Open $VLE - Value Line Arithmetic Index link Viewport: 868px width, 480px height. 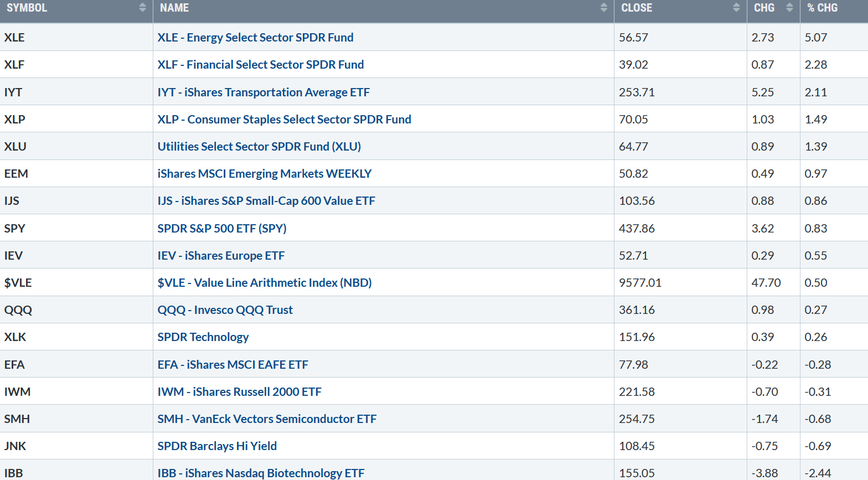(265, 282)
